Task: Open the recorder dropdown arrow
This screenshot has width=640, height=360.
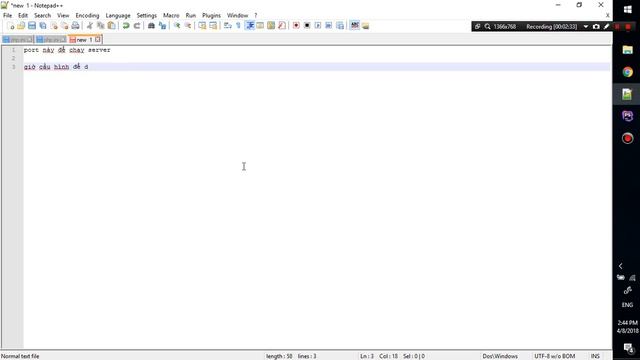Action: tap(586, 27)
